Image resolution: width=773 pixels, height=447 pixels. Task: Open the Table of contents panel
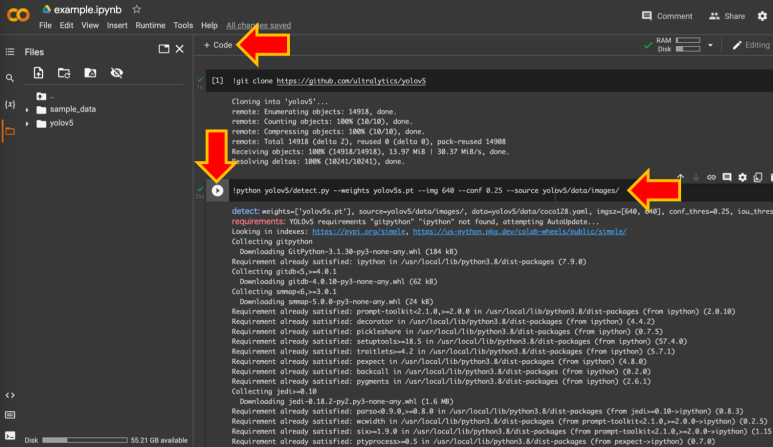[10, 49]
